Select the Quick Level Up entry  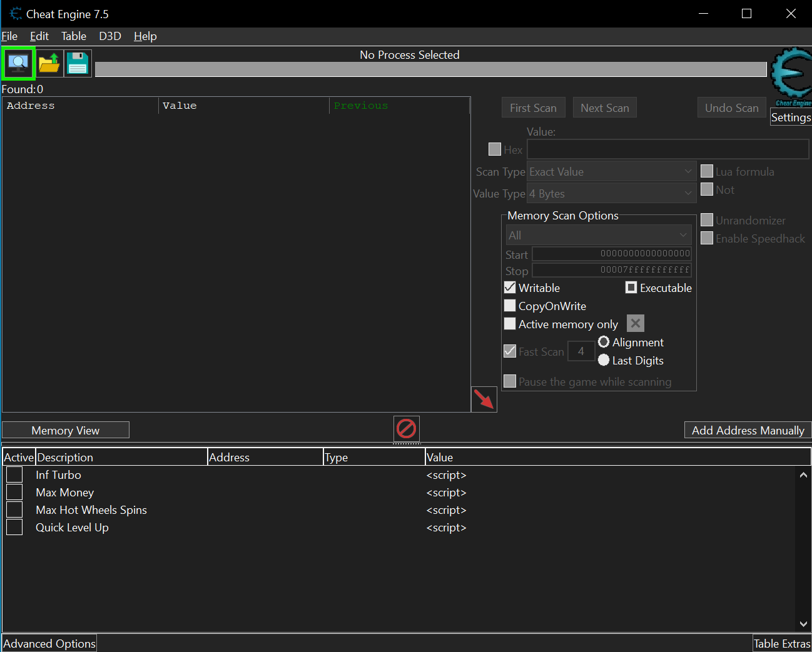[72, 528]
